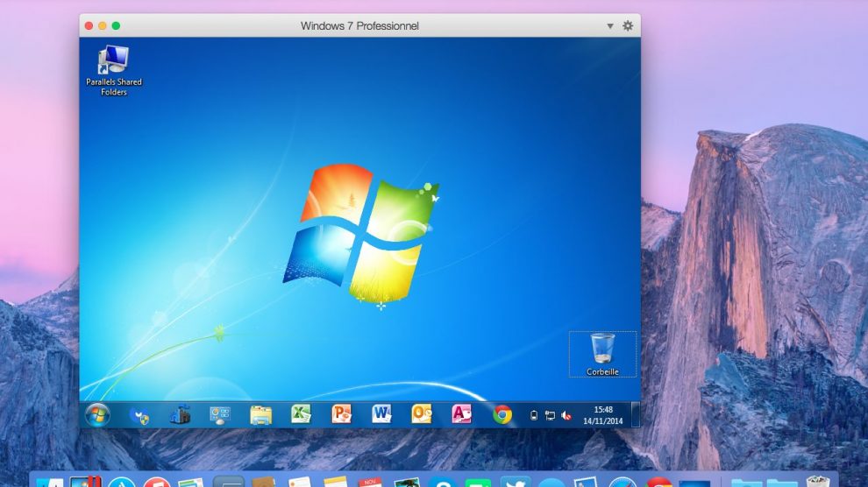Expand the dropdown triangle in the Parallels title bar
Screen dimensions: 868x487
pyautogui.click(x=609, y=26)
